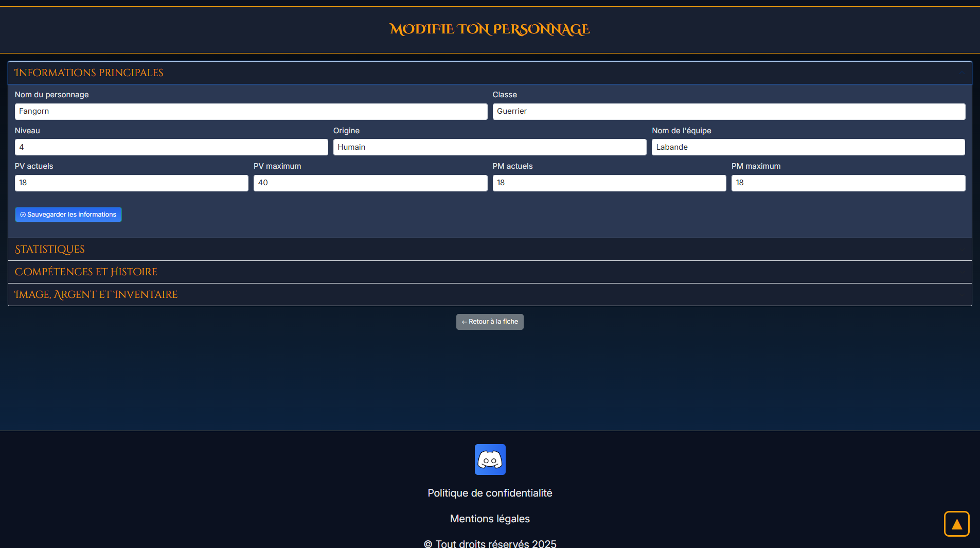Click the Retour à la fiche button

tap(490, 322)
